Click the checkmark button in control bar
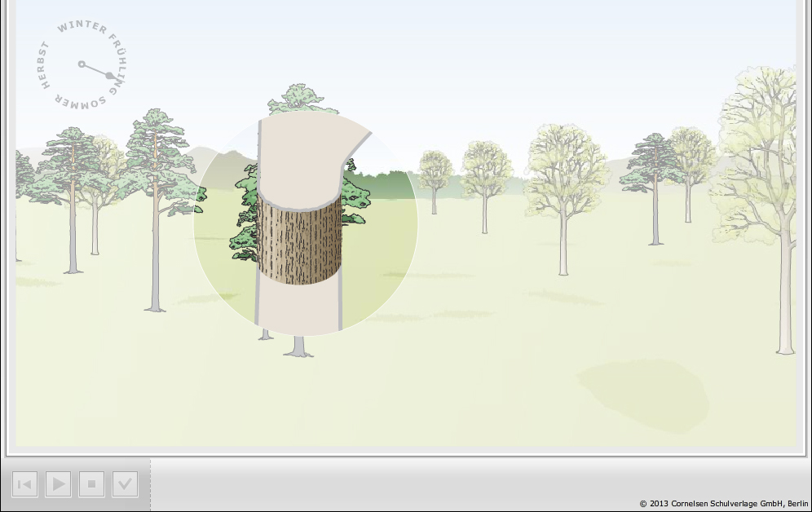812x512 pixels. [x=125, y=484]
